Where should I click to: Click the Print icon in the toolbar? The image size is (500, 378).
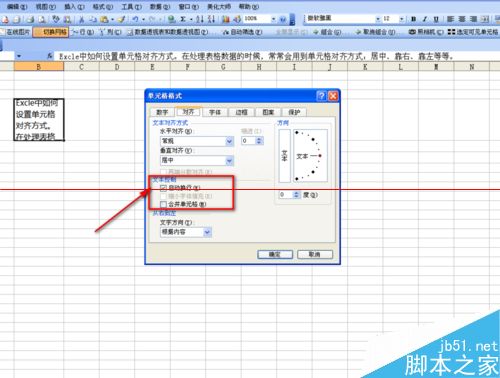(x=31, y=20)
